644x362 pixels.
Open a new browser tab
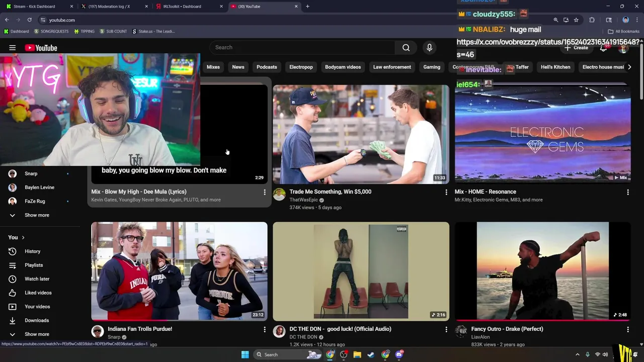point(307,7)
